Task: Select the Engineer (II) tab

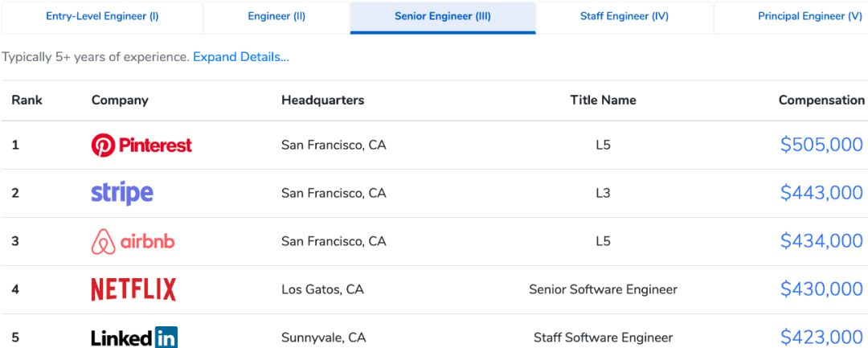Action: point(276,17)
